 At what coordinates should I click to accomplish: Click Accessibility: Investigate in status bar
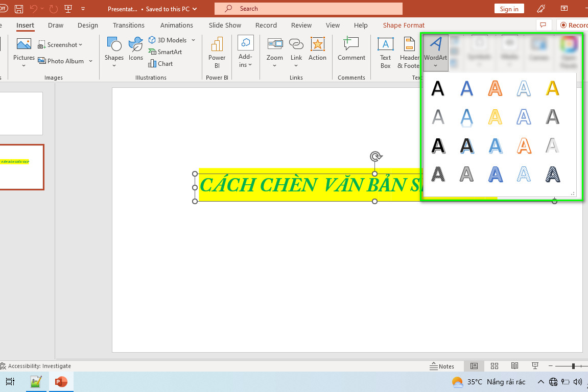point(36,366)
